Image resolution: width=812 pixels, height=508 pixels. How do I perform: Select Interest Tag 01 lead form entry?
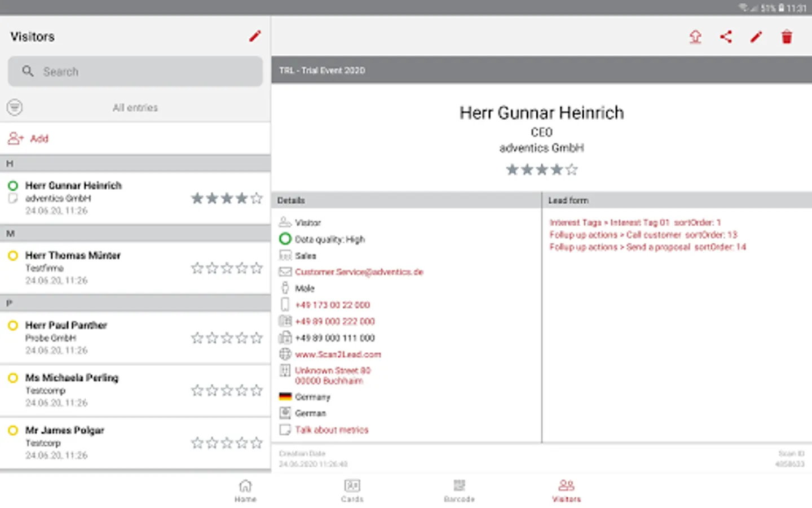635,222
